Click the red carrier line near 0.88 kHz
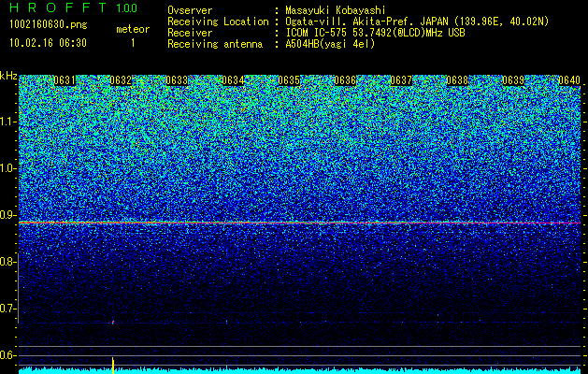 300,223
